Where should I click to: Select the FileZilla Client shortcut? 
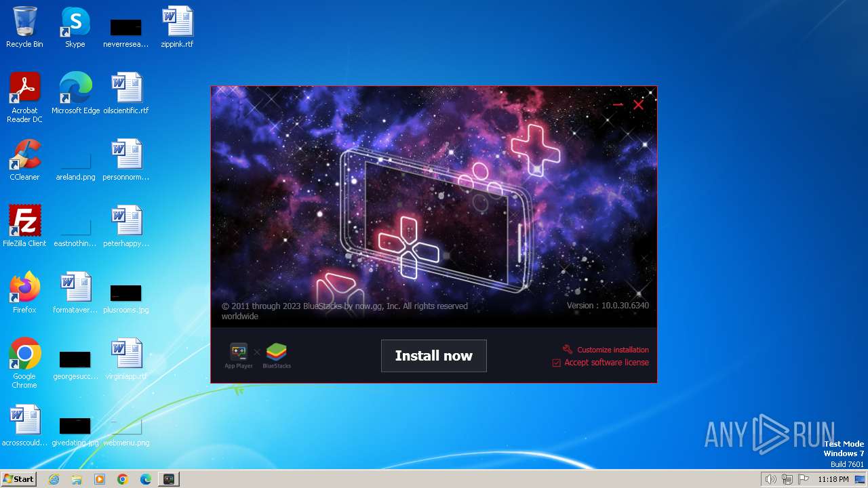[24, 226]
